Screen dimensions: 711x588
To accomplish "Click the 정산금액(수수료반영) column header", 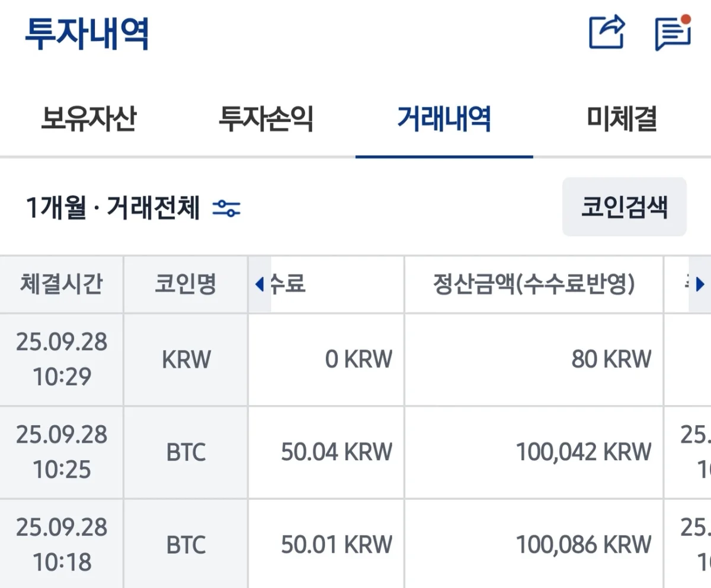I will click(x=534, y=284).
